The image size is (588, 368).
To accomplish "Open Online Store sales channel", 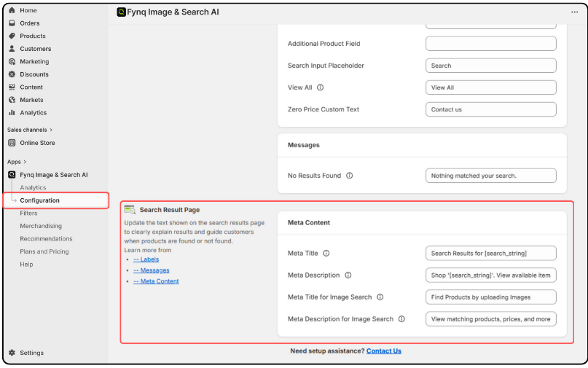I will [x=37, y=143].
